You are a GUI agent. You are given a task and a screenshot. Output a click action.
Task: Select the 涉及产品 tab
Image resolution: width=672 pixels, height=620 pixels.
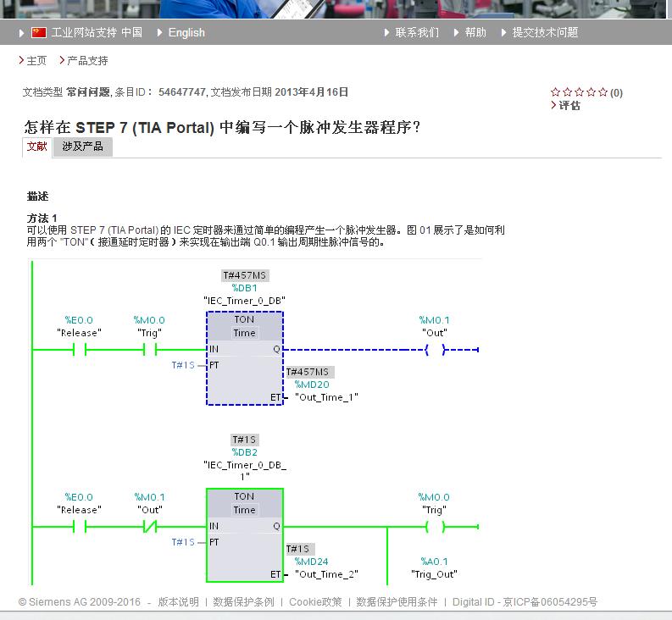[x=83, y=147]
